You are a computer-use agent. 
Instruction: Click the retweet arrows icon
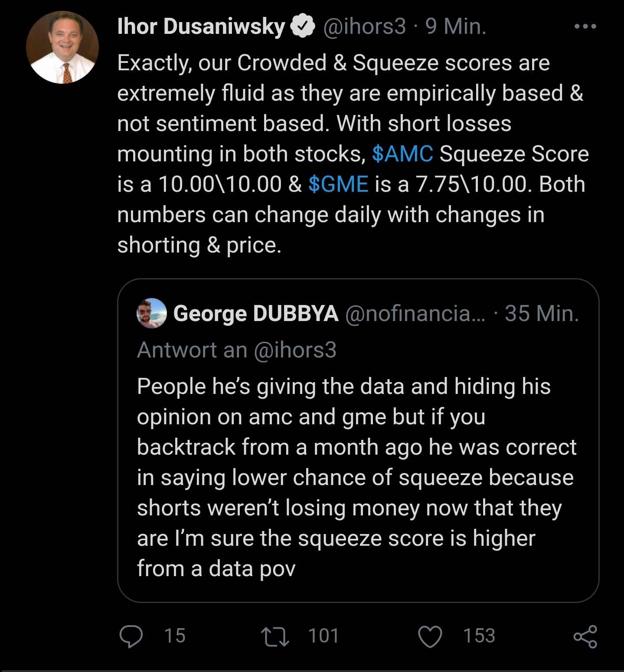pos(275,636)
